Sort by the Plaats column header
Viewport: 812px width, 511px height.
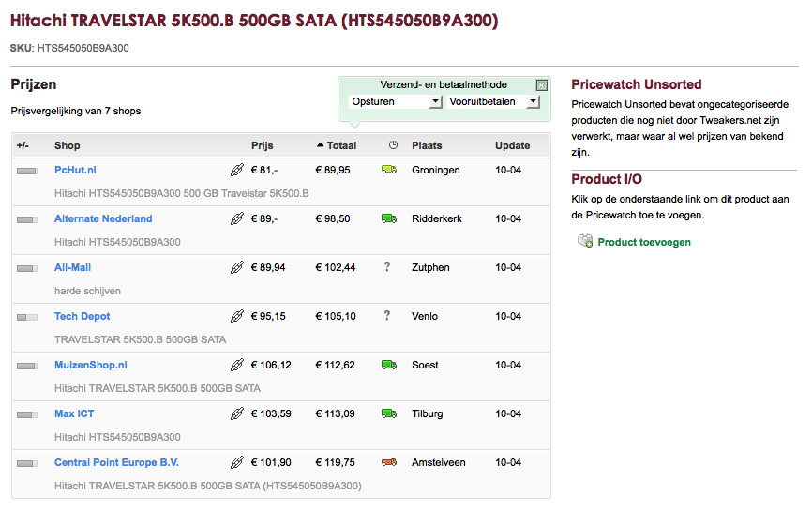pyautogui.click(x=427, y=145)
